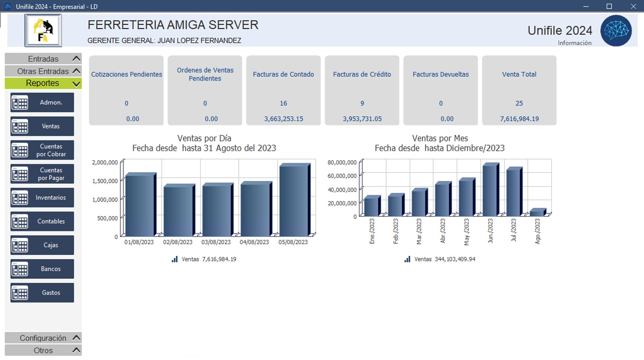Open the Información link
Viewport: 644px width, 360px height.
point(574,43)
